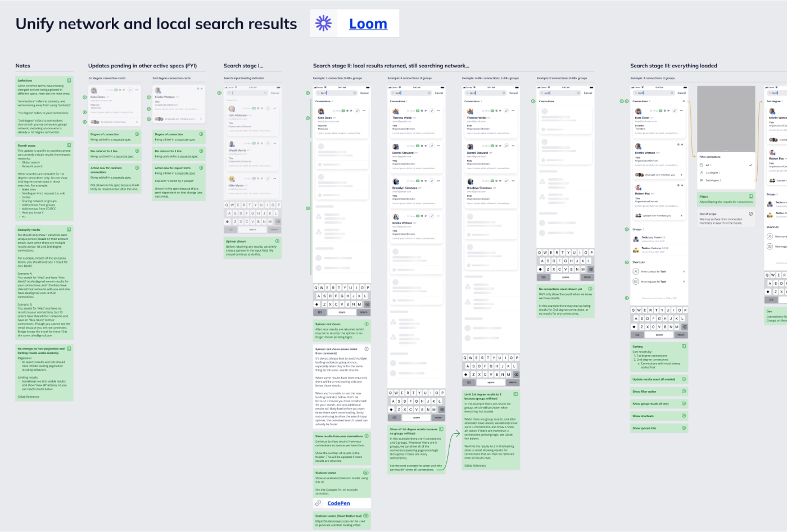Click note icon on Definitions card
Viewport: 787px width, 532px height.
point(69,81)
